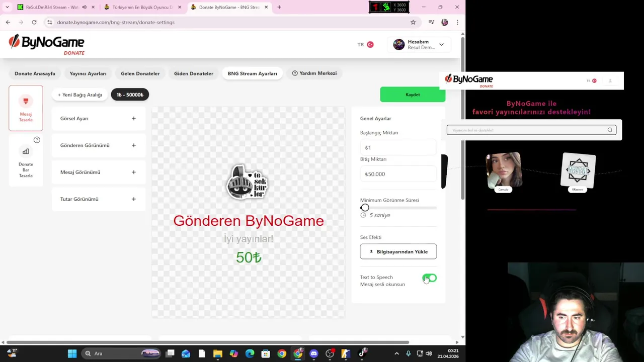The image size is (644, 362).
Task: Turn off the Text to Speech switch
Action: 430,278
